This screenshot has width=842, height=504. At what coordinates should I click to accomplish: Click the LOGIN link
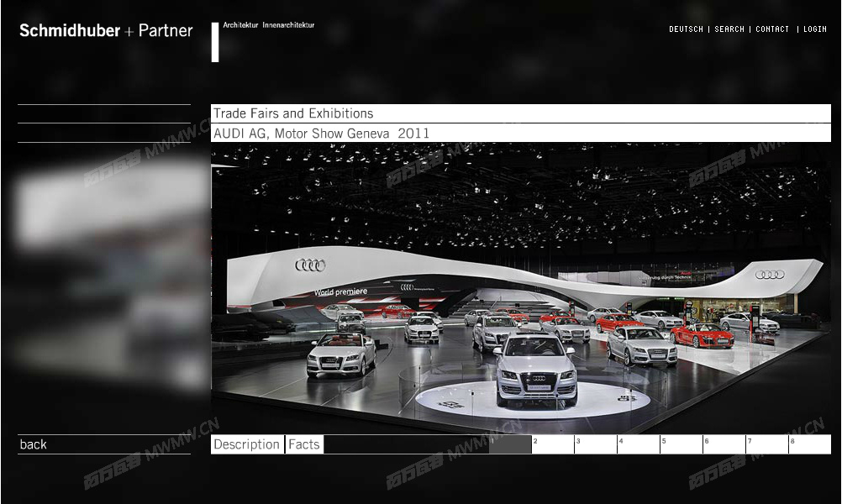click(x=814, y=29)
